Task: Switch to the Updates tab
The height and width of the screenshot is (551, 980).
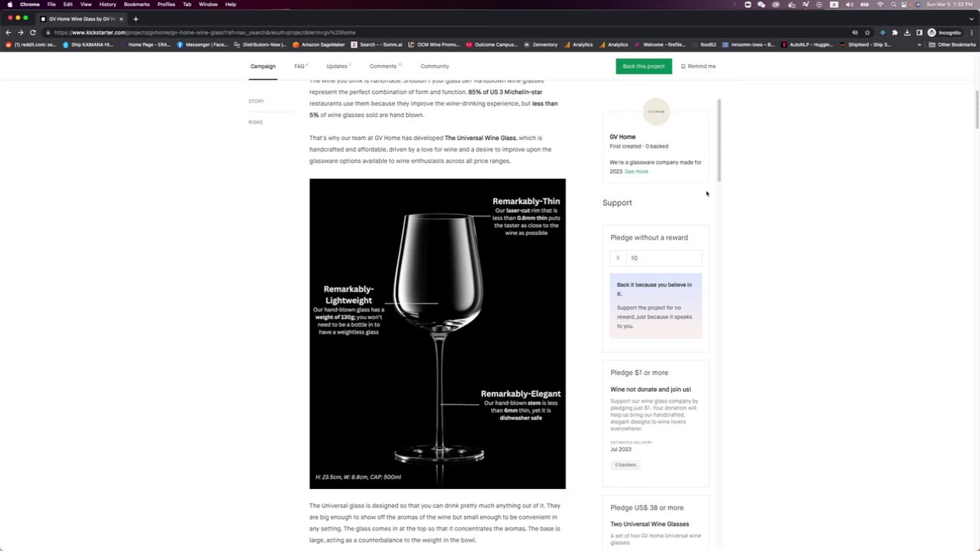Action: tap(338, 66)
